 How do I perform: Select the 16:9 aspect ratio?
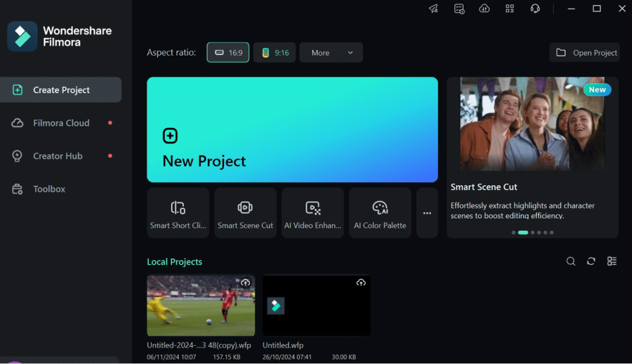[228, 52]
